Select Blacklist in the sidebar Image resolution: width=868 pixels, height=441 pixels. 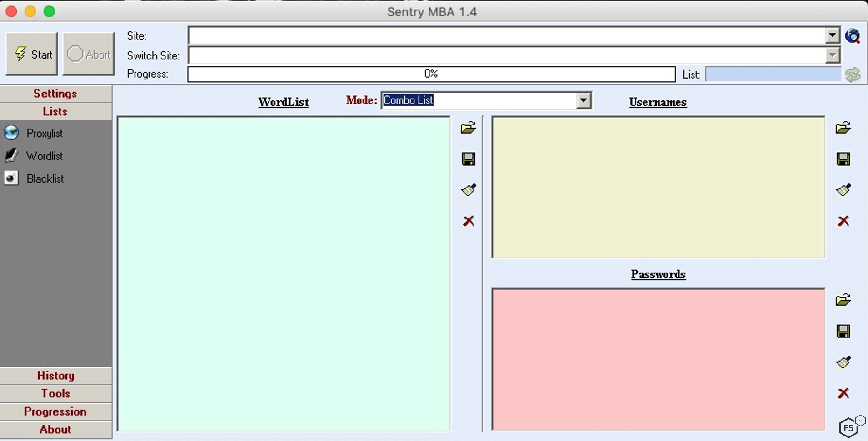(x=45, y=178)
